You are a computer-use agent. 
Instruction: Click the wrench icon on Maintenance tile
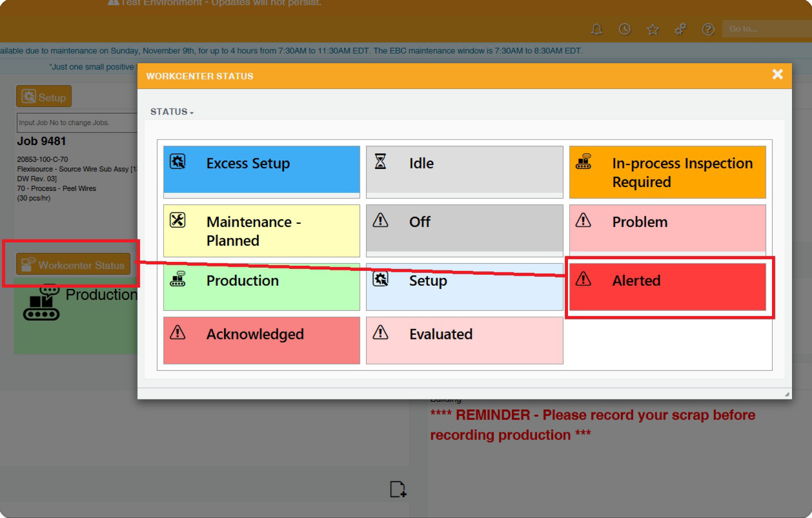(178, 220)
